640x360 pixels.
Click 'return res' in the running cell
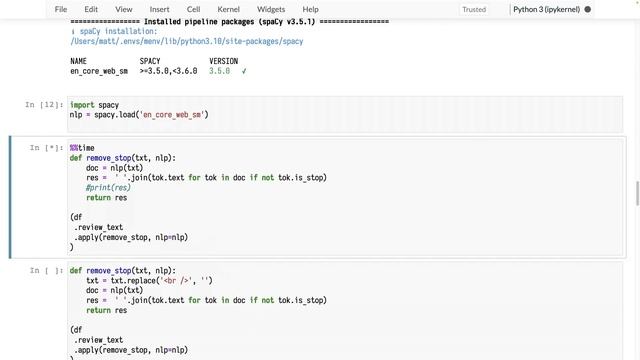(107, 198)
